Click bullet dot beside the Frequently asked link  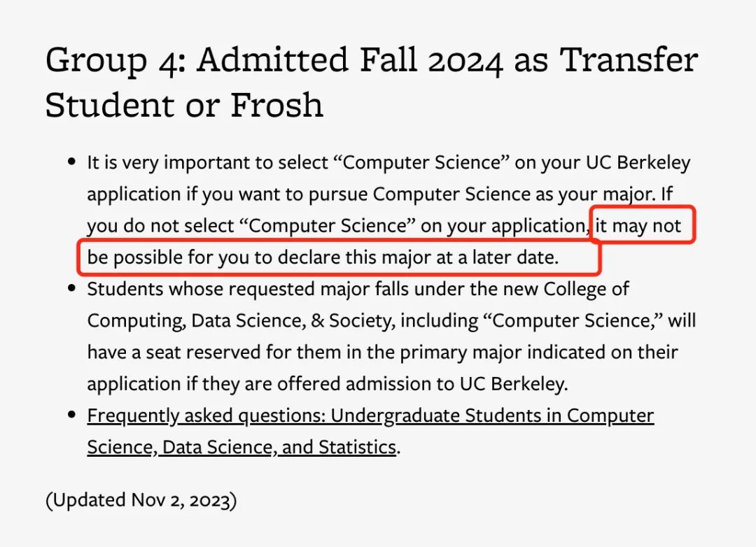coord(72,415)
